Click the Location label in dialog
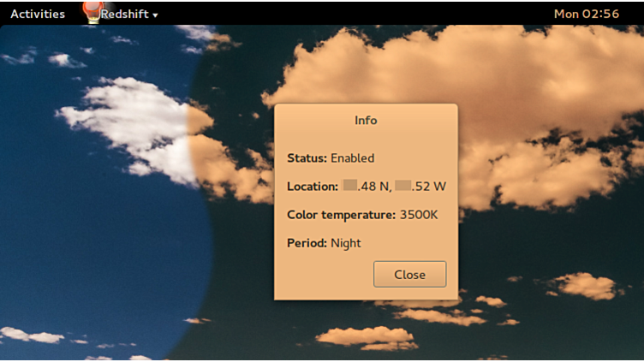 point(312,187)
